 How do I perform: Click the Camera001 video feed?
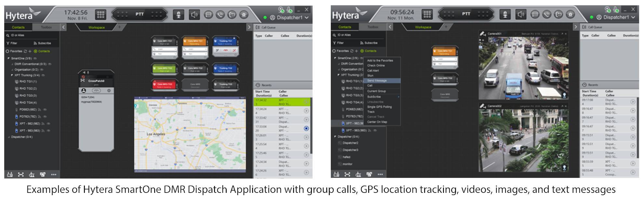point(523,67)
